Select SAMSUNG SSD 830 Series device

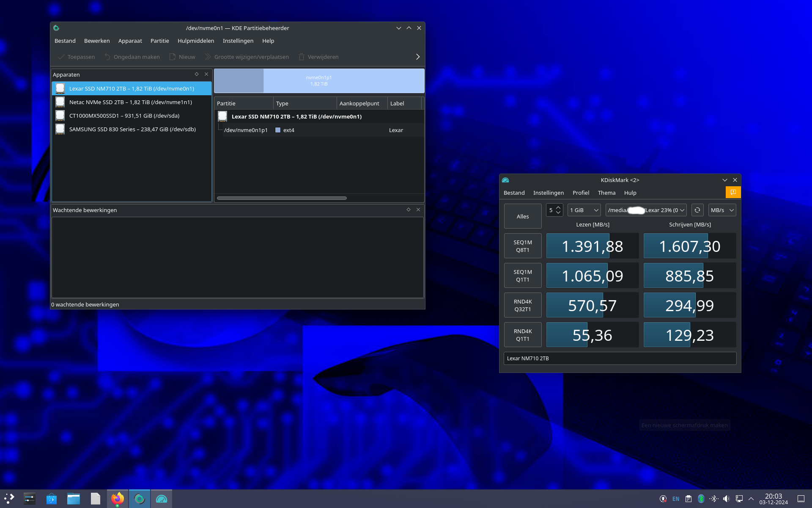pyautogui.click(x=132, y=129)
